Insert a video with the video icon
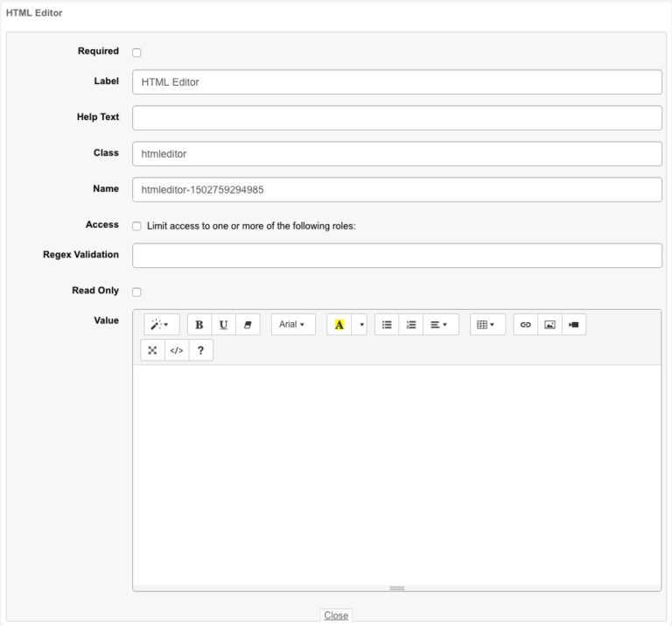The image size is (672, 626). (574, 325)
